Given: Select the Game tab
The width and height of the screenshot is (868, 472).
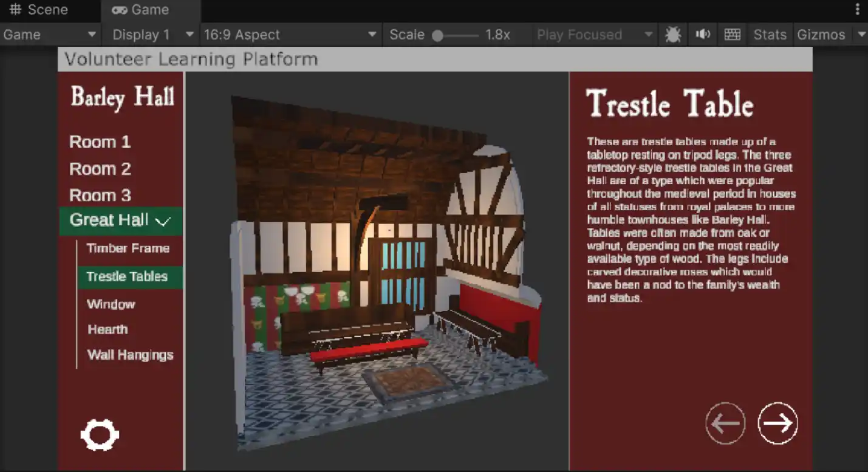Looking at the screenshot, I should point(140,10).
